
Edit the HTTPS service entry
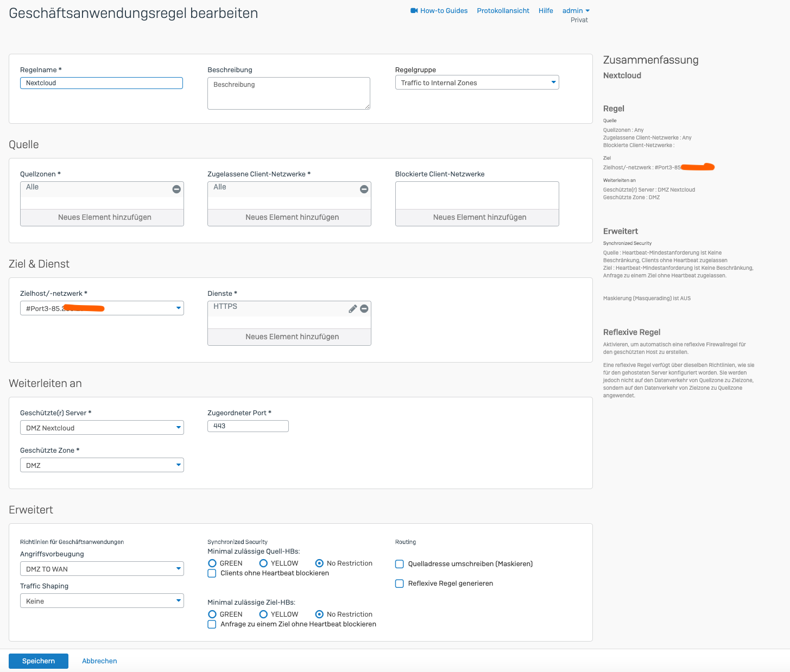352,308
